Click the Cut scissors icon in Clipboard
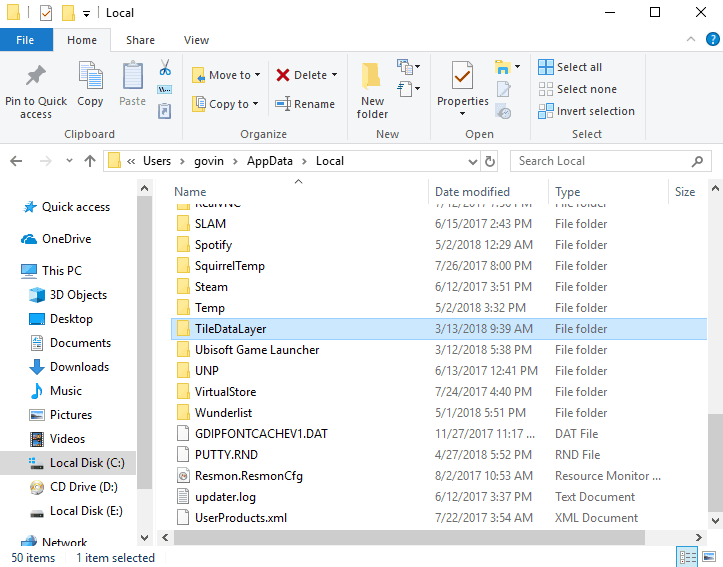 (165, 68)
